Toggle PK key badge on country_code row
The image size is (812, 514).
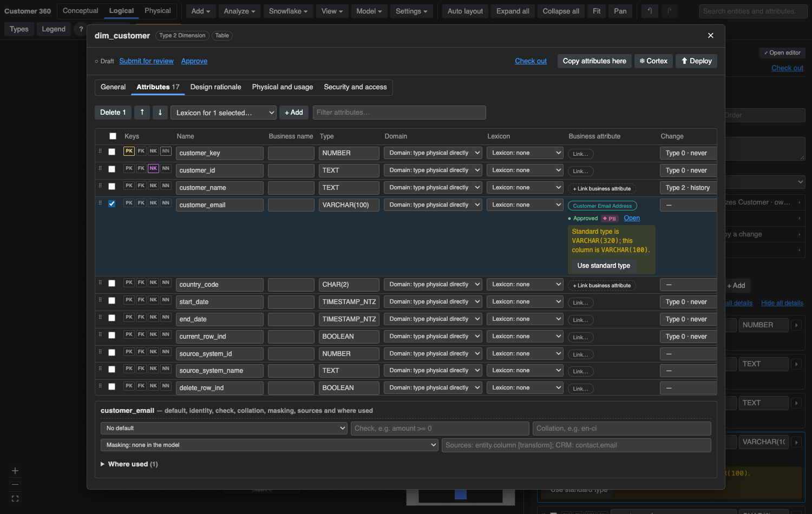pos(129,282)
